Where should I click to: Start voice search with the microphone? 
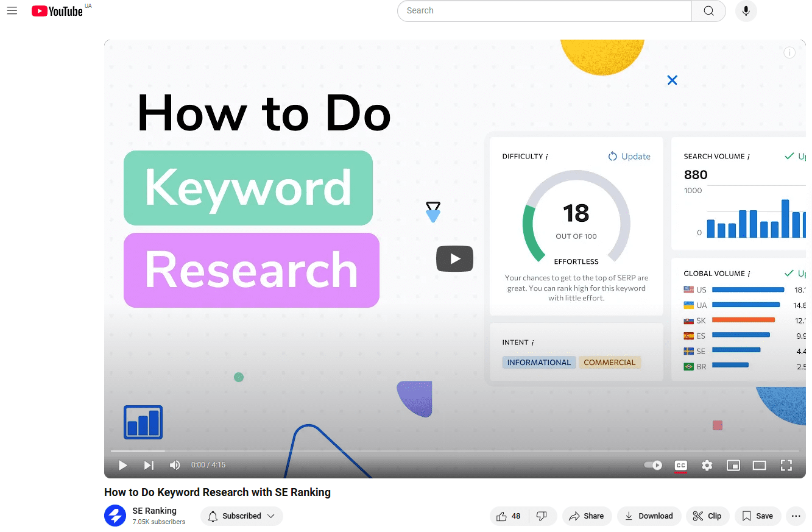click(746, 11)
